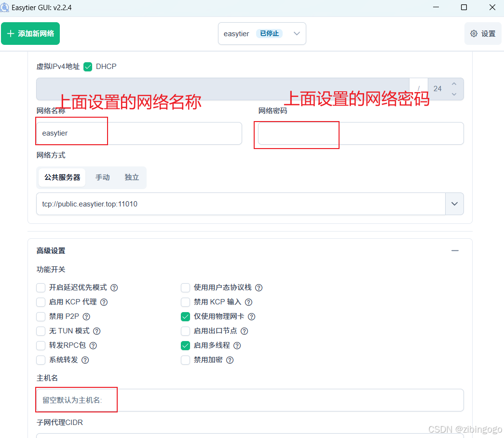504x438 pixels.
Task: Check the 系统转发 checkbox
Action: click(41, 360)
